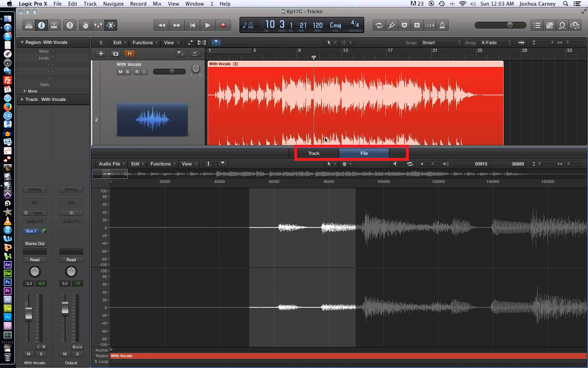The height and width of the screenshot is (368, 588).
Task: Click the add new track plus button
Action: tap(101, 53)
